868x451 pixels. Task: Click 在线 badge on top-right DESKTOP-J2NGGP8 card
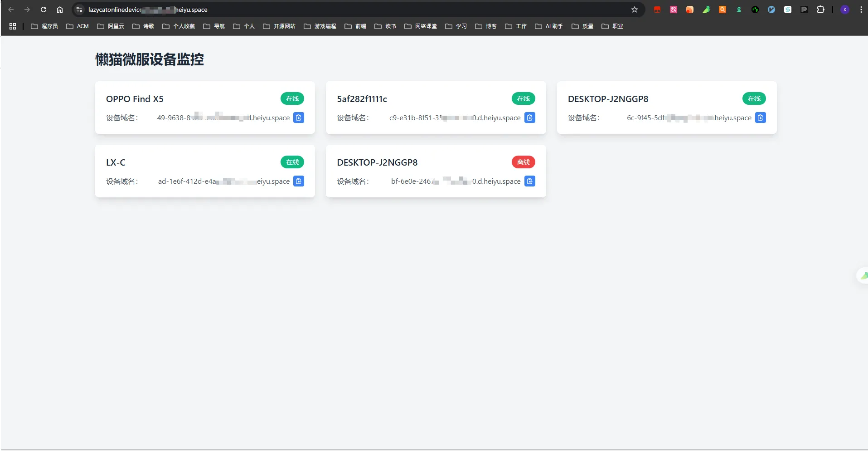(754, 98)
